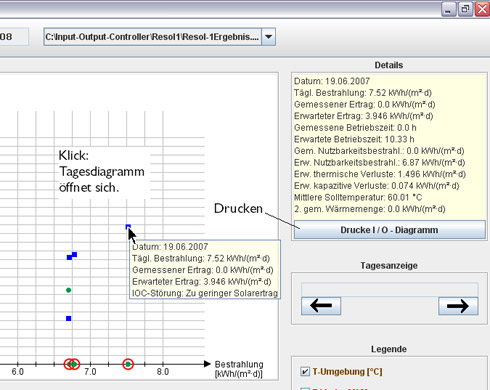Click 'IOC-Störung: Zu geringer Solarertrag' tooltip line
The height and width of the screenshot is (390, 490).
pos(205,293)
